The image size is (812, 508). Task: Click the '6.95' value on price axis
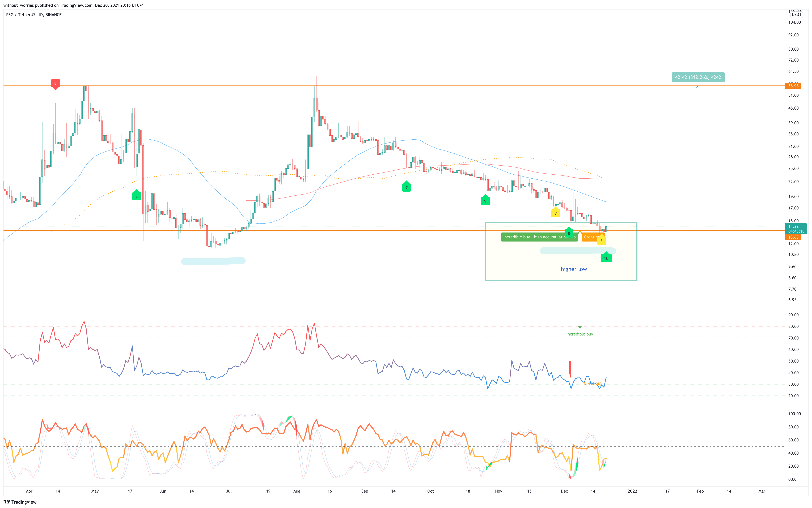792,300
